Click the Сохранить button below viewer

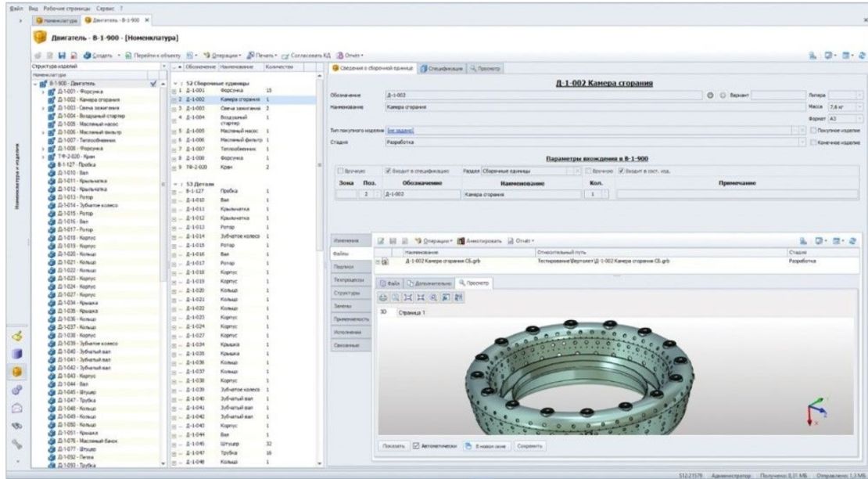click(529, 446)
